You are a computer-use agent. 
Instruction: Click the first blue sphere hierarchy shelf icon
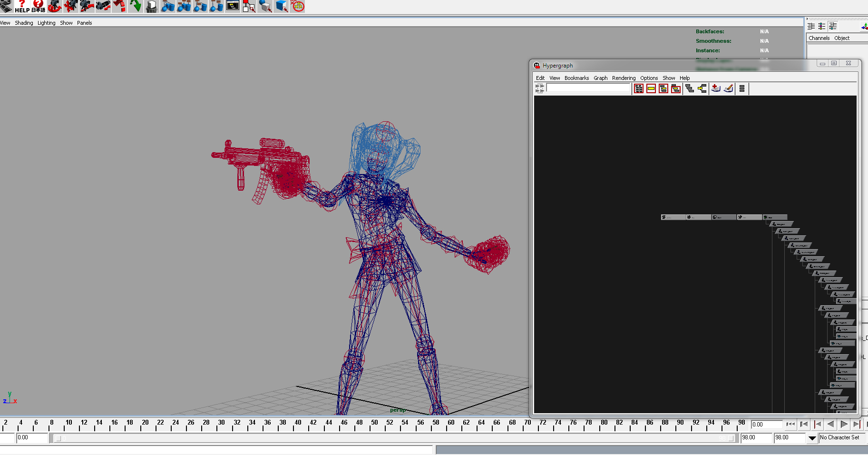167,6
